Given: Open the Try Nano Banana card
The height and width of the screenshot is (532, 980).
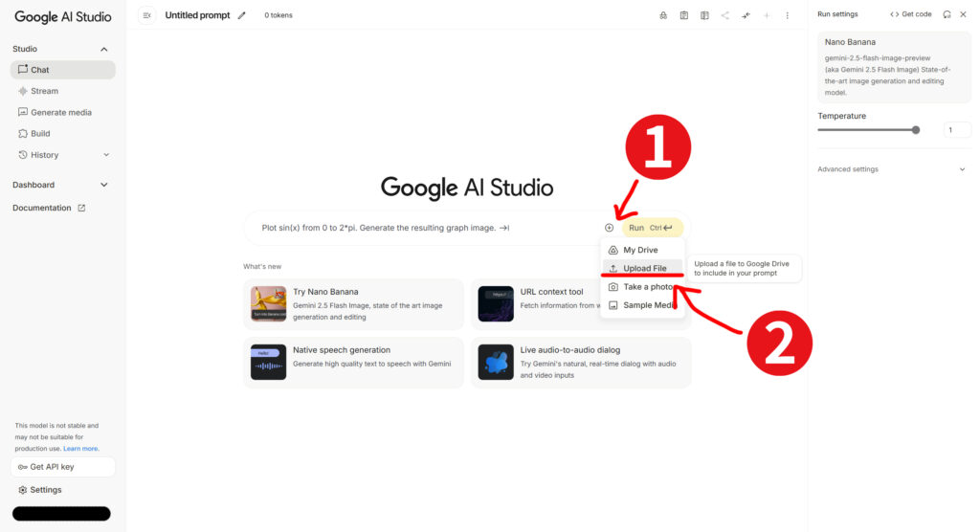Looking at the screenshot, I should 354,304.
